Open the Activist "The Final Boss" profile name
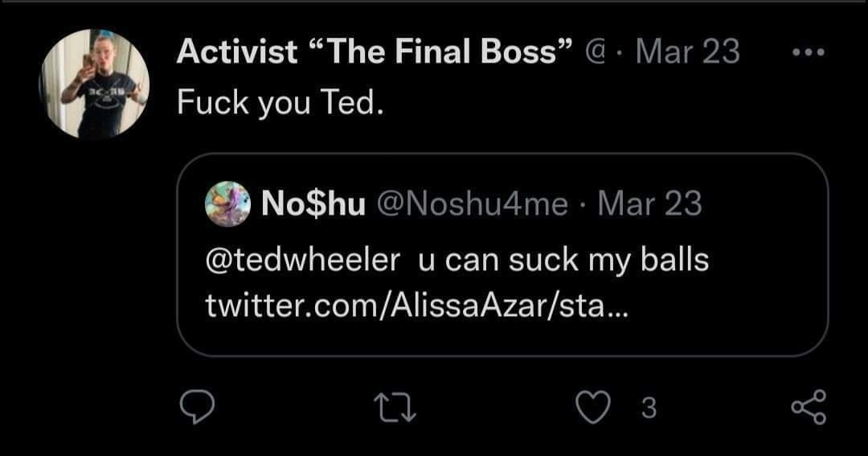 375,53
